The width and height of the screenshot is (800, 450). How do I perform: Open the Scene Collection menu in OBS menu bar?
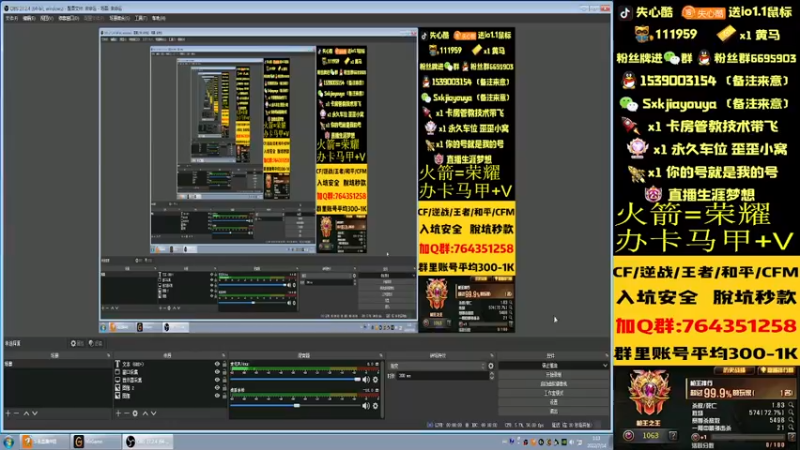point(119,18)
